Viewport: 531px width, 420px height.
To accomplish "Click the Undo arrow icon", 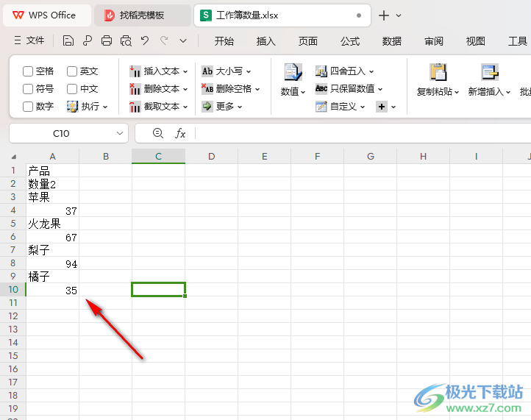I will [x=145, y=41].
